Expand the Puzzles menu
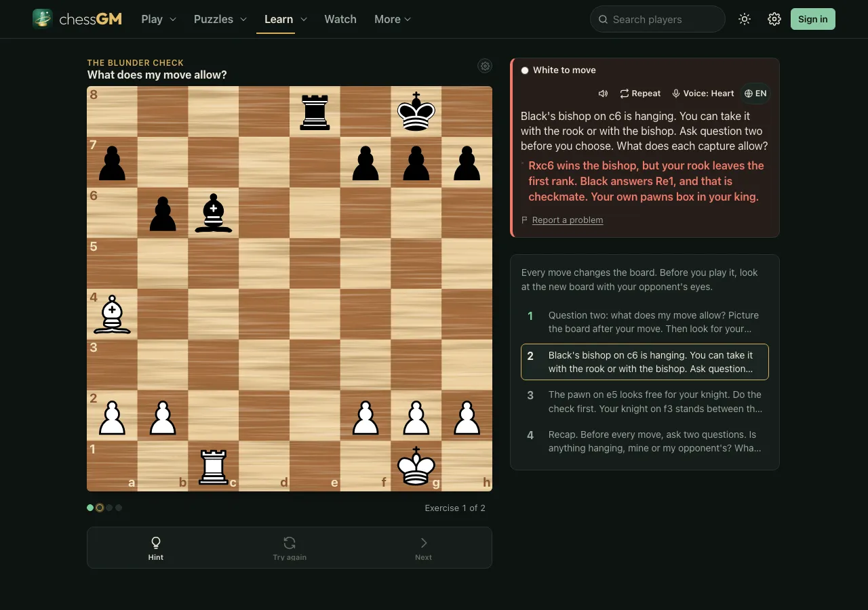 pyautogui.click(x=220, y=19)
